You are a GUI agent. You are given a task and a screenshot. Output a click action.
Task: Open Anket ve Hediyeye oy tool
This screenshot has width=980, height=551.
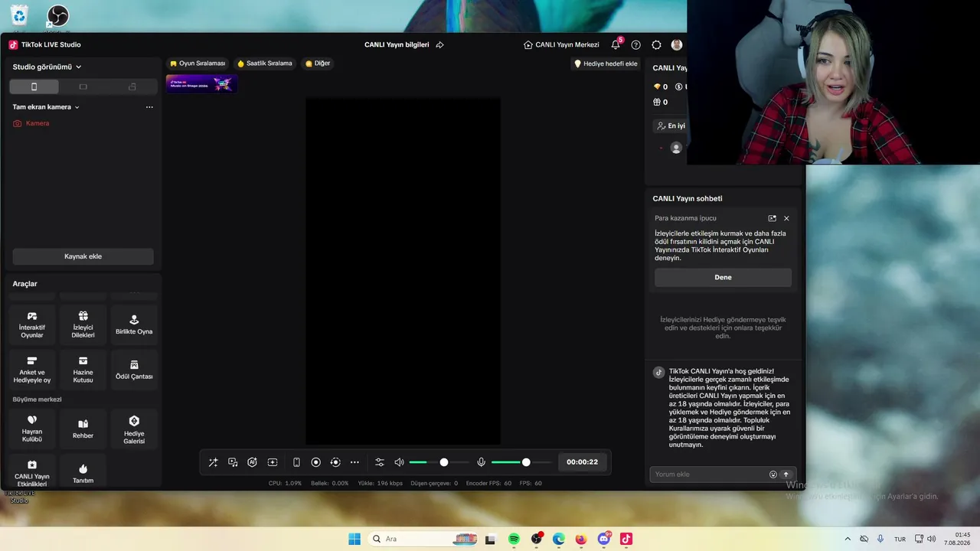[32, 370]
